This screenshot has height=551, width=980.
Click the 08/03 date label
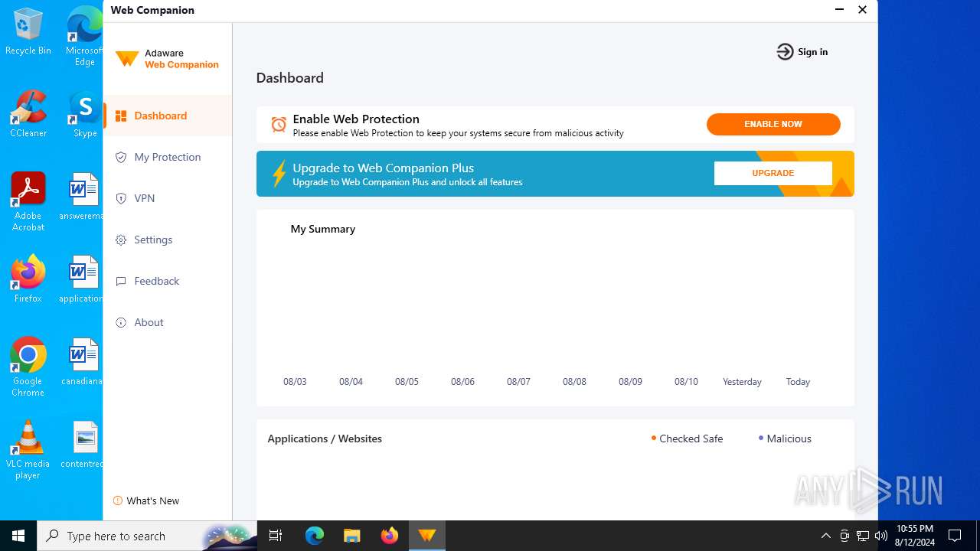(295, 382)
